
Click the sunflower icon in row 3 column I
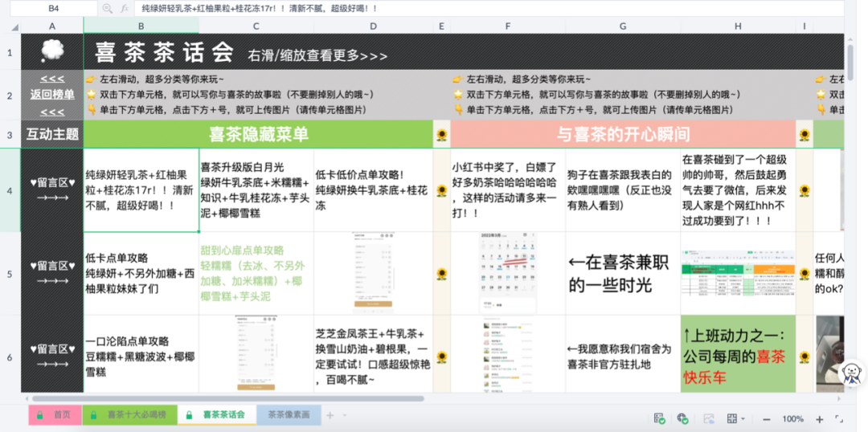[x=805, y=134]
